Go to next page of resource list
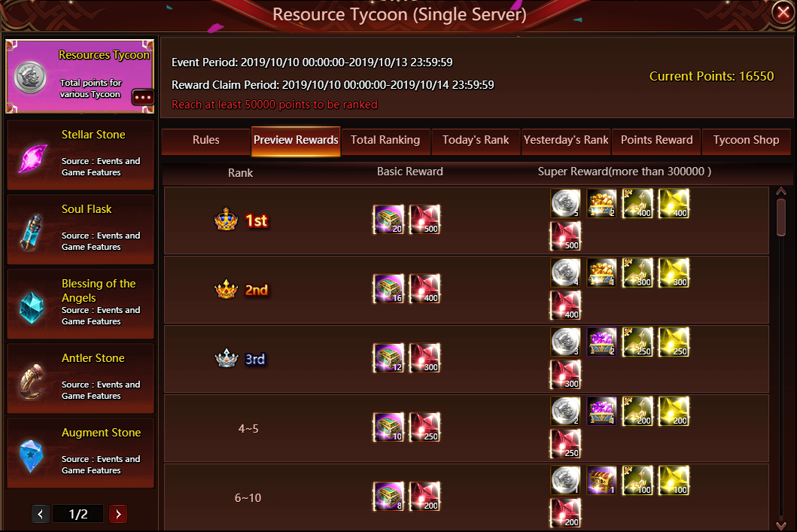Viewport: 797px width, 532px height. click(118, 514)
